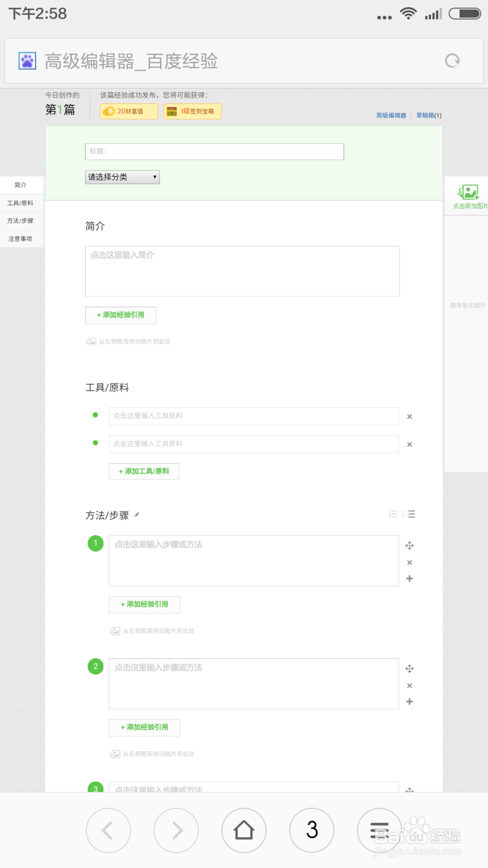This screenshot has width=488, height=868.
Task: Tap the Wi-Fi status icon
Action: click(408, 14)
